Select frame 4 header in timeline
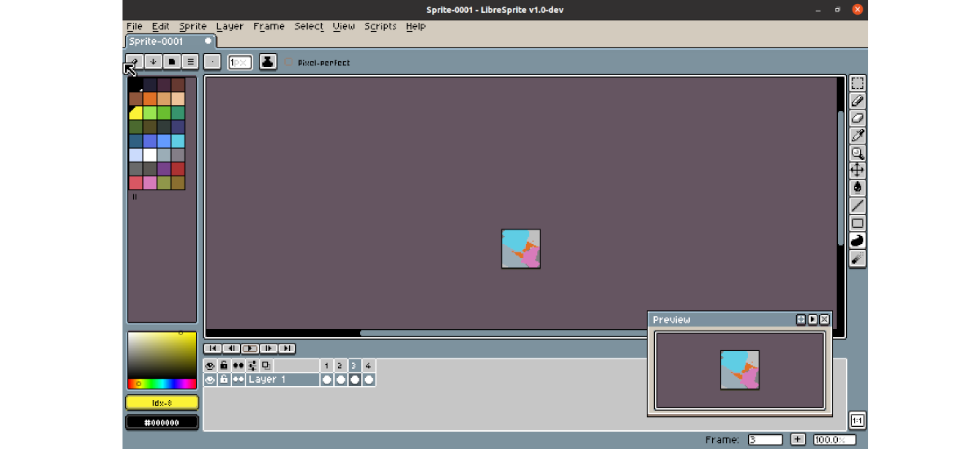Screen dimensions: 980x449 pos(368,366)
